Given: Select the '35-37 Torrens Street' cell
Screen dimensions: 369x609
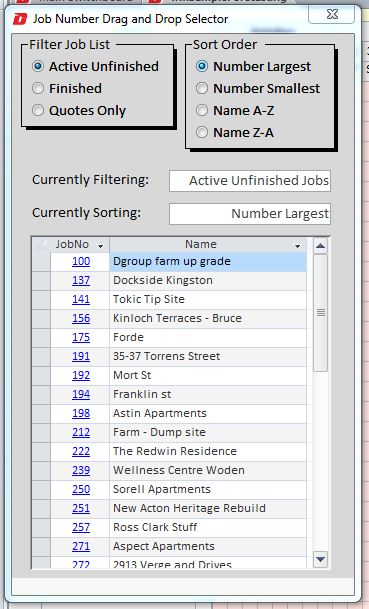Looking at the screenshot, I should (208, 357).
